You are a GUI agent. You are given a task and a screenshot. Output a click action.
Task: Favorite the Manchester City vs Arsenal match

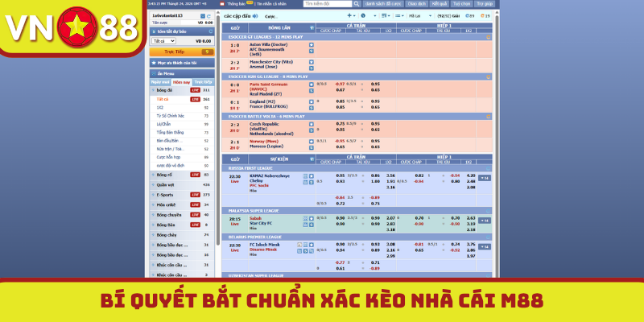312,62
